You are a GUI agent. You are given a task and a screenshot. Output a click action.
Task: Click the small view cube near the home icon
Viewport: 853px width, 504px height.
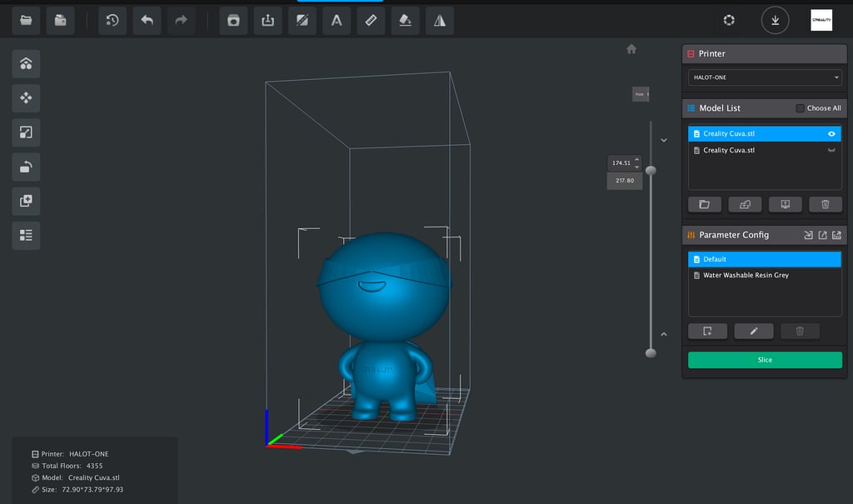coord(641,94)
